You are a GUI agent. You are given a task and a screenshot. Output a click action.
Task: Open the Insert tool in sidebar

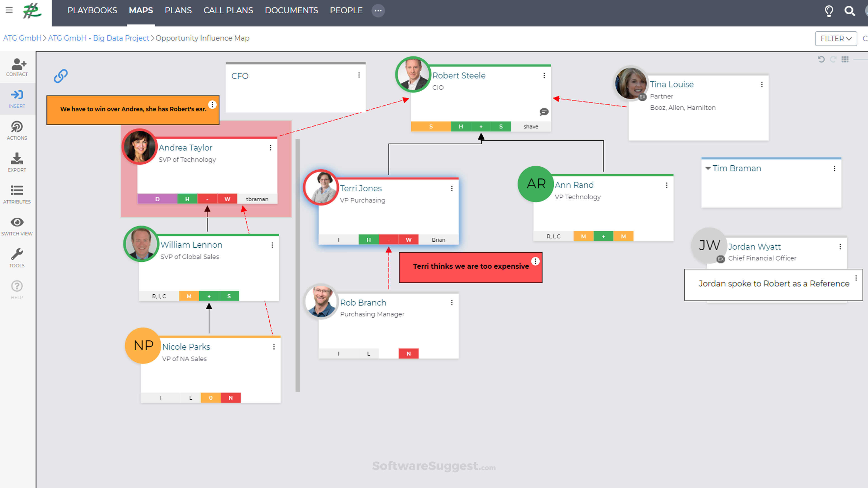(x=17, y=98)
